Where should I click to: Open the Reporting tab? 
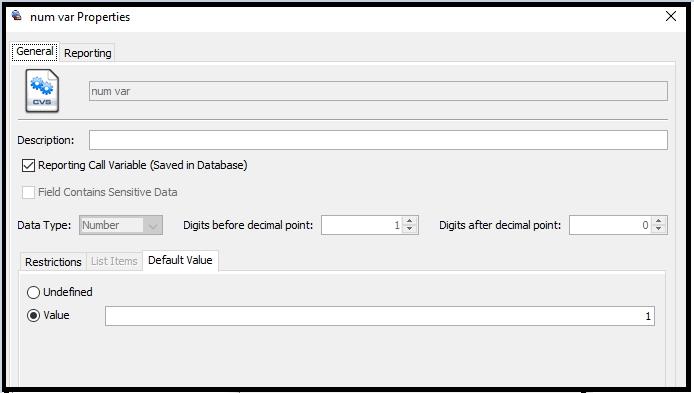(x=88, y=53)
